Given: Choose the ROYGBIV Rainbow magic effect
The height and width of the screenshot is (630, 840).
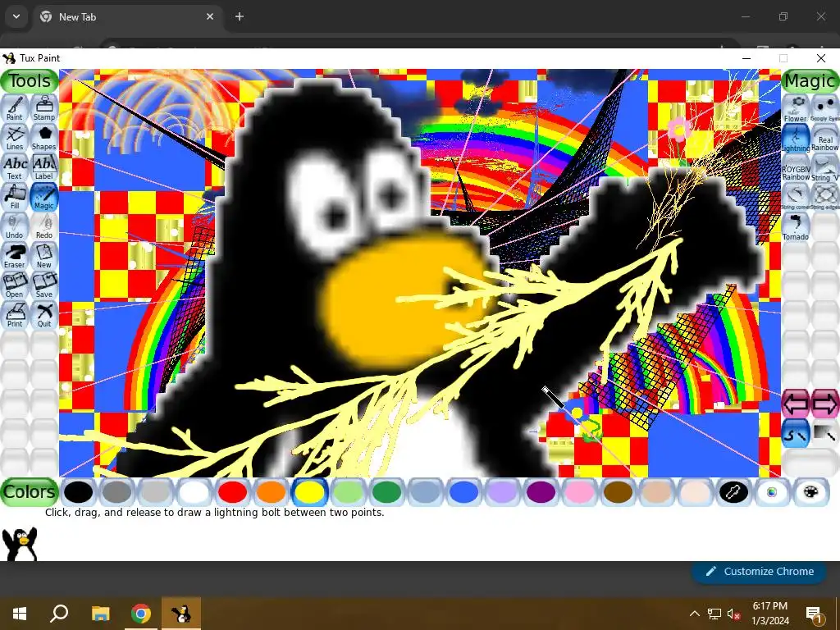Looking at the screenshot, I should tap(796, 167).
